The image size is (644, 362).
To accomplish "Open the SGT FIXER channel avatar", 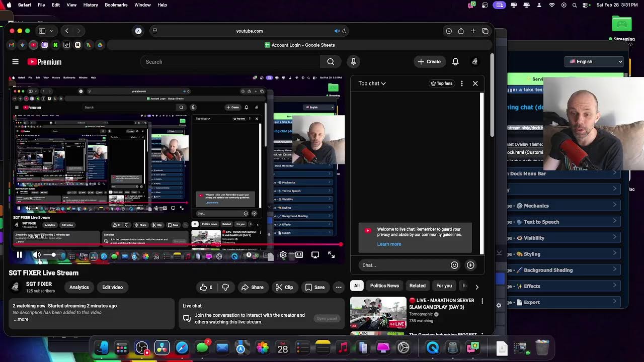I will click(16, 287).
